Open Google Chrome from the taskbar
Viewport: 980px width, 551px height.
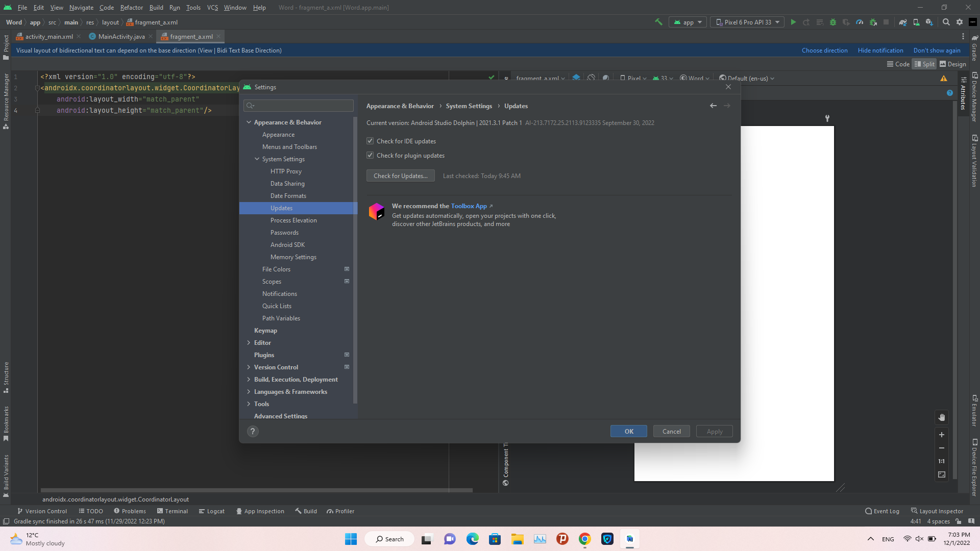tap(585, 539)
